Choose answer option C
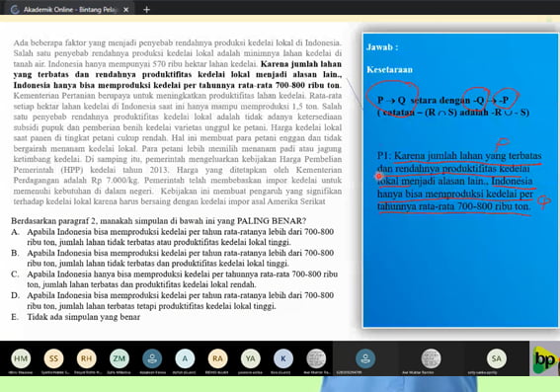The image size is (560, 392). (x=174, y=279)
